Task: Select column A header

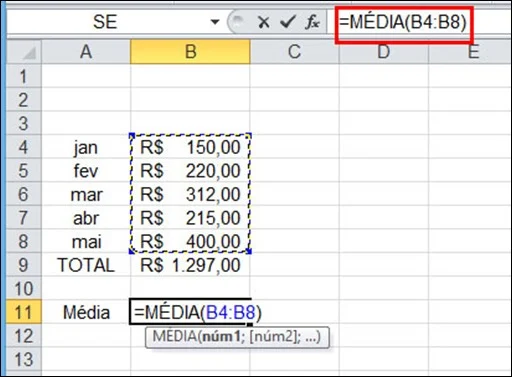Action: click(x=86, y=52)
